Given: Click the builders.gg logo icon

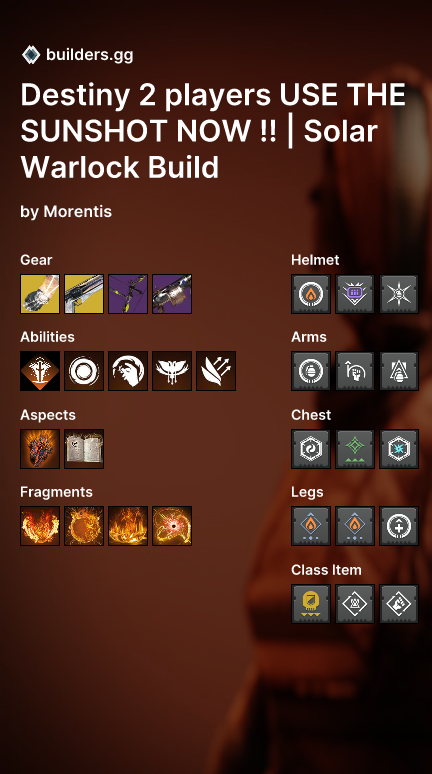Looking at the screenshot, I should [x=31, y=55].
